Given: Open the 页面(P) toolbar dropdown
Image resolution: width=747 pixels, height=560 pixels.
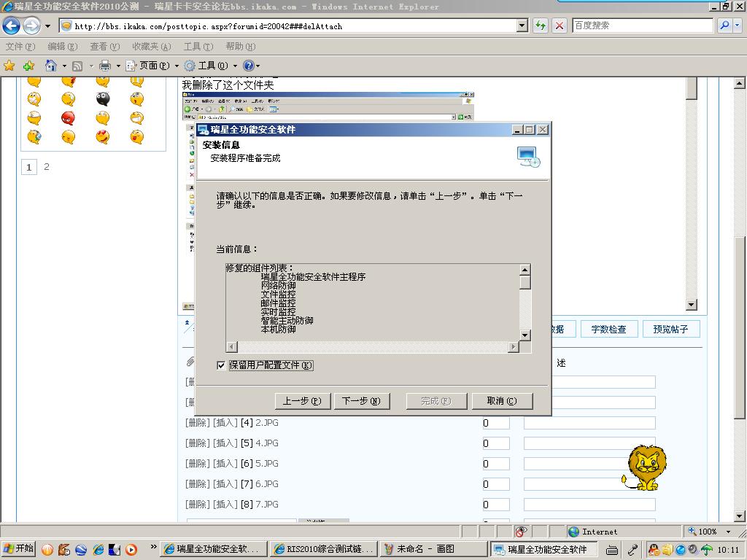Looking at the screenshot, I should (152, 66).
